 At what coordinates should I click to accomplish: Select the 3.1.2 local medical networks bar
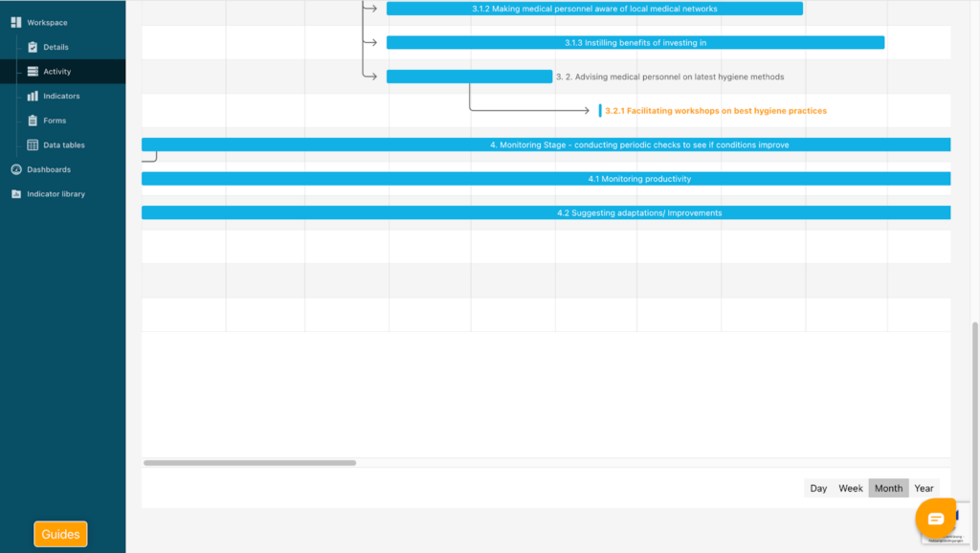pos(594,9)
